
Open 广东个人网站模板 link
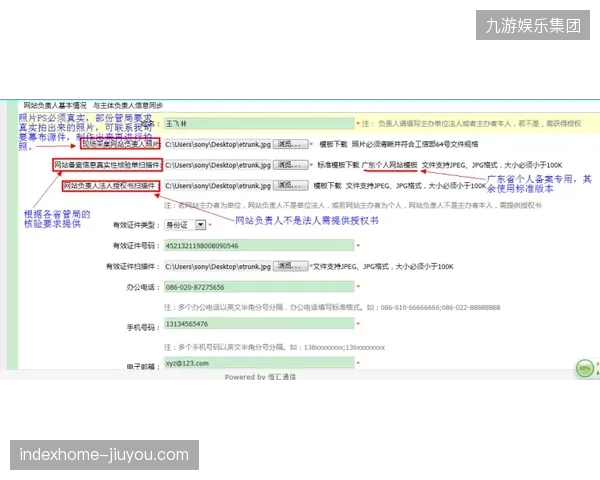(x=390, y=165)
